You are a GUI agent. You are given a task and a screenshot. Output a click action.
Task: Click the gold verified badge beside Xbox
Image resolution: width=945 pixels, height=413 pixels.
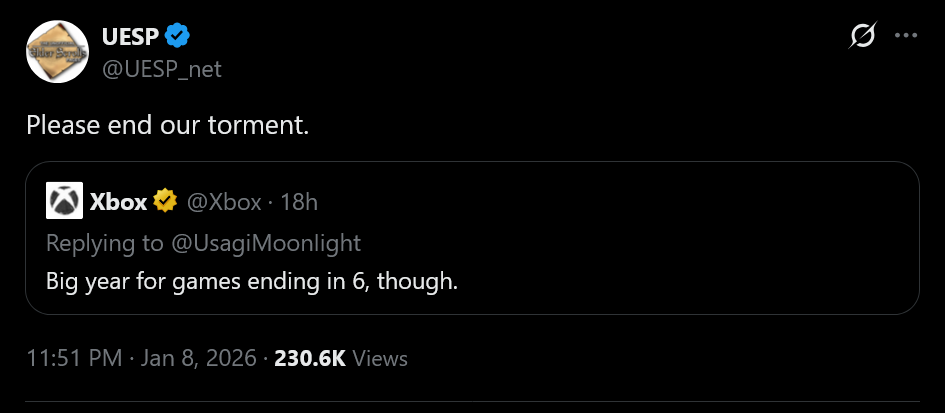pyautogui.click(x=166, y=202)
